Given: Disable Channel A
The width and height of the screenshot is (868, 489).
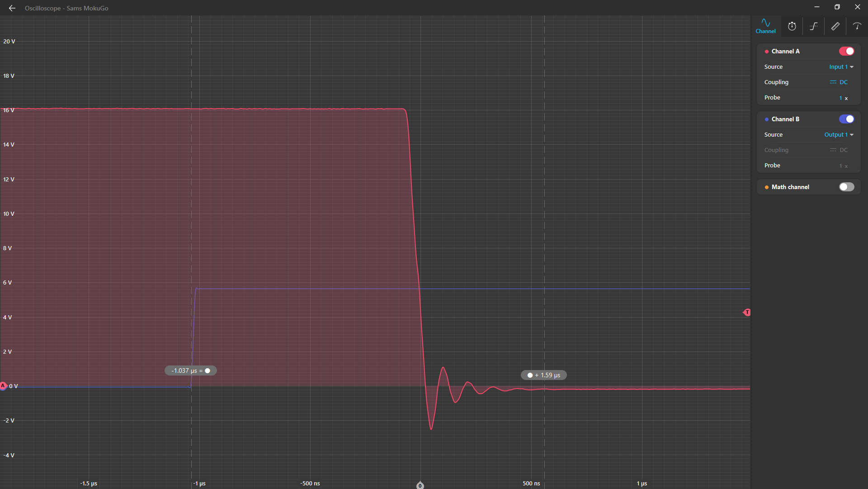Looking at the screenshot, I should coord(846,51).
